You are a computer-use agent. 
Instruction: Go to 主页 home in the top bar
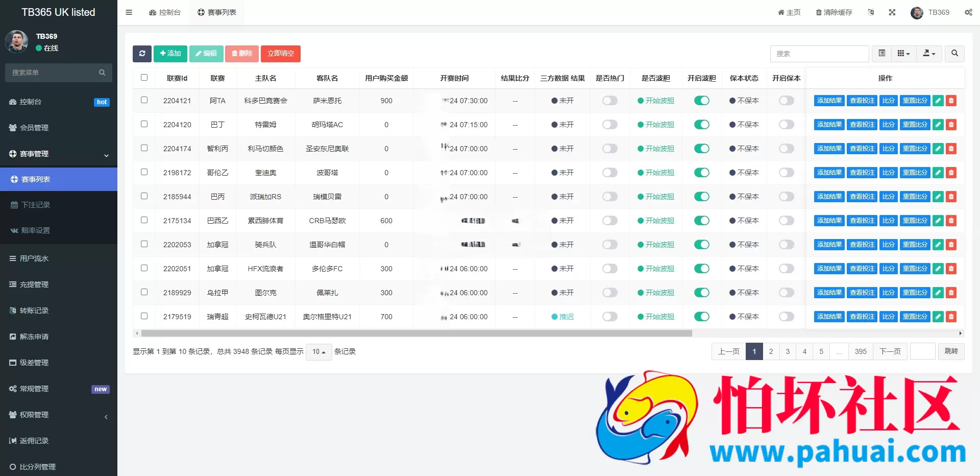(x=789, y=12)
